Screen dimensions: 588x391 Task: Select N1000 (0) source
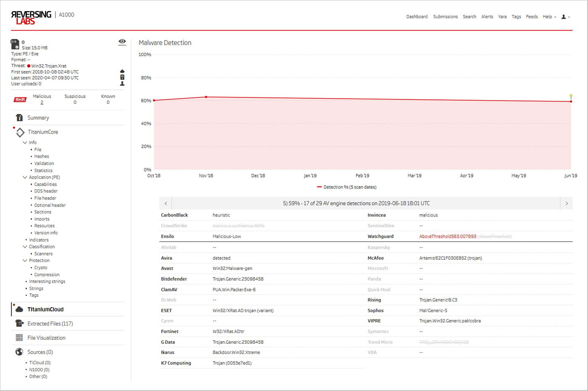39,370
